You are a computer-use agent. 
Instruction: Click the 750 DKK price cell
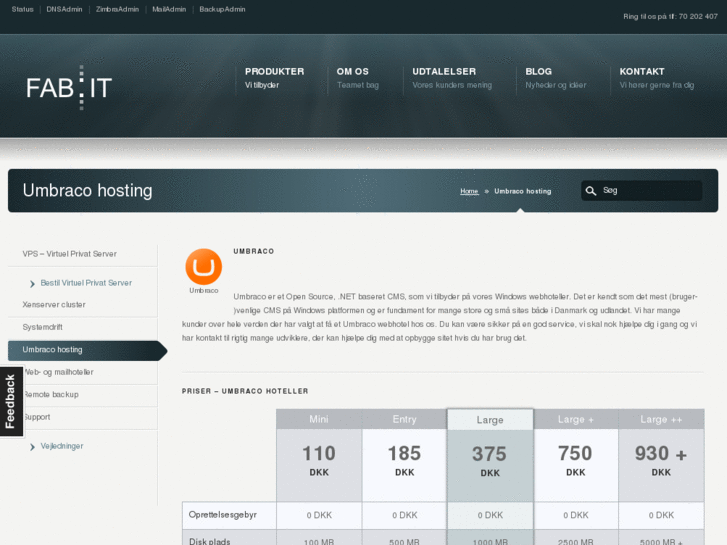coord(576,465)
